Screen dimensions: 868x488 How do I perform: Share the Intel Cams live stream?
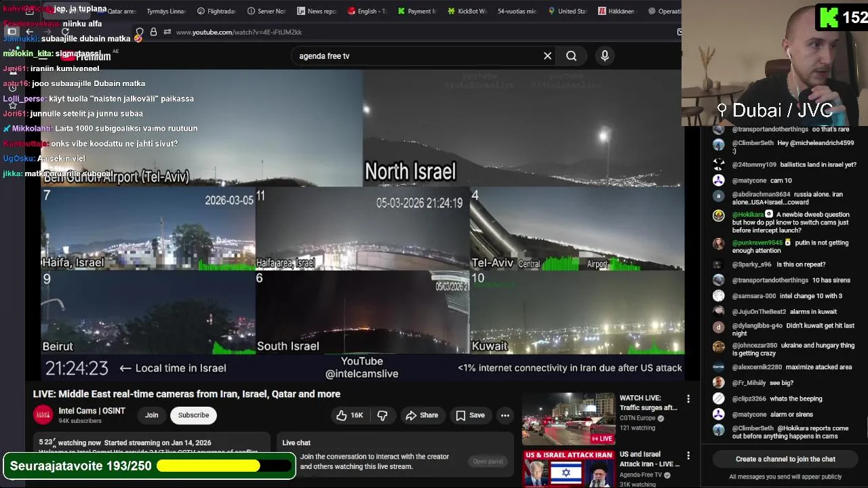(422, 415)
